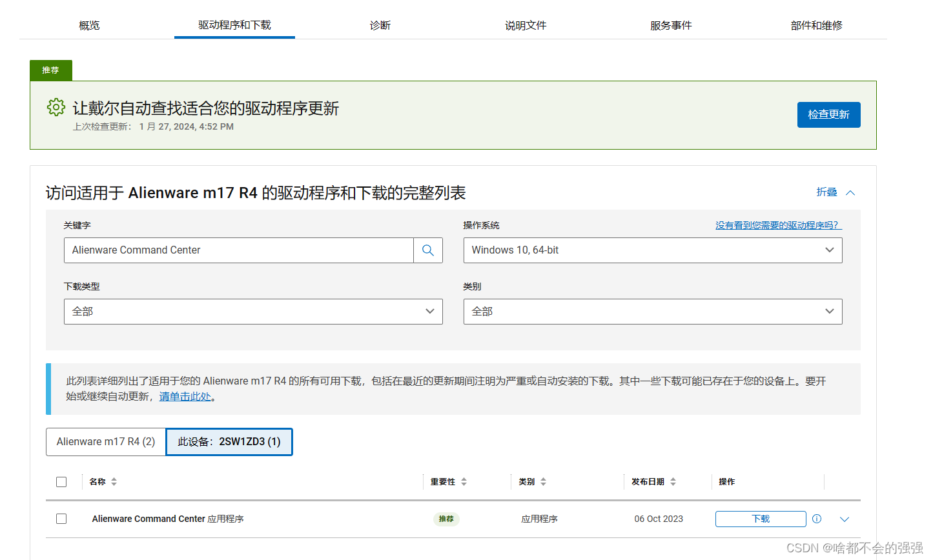Screen dimensions: 933x560
Task: Click the 推荐 badge in the table row
Action: pos(446,519)
